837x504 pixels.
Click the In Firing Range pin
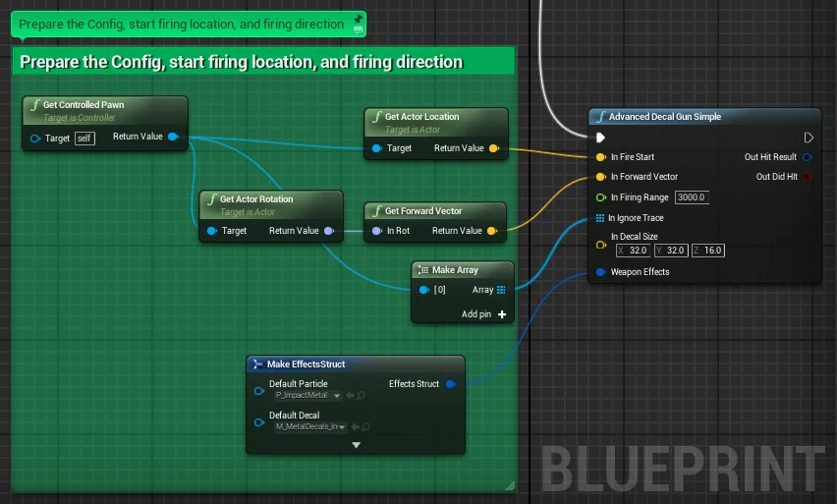(600, 197)
